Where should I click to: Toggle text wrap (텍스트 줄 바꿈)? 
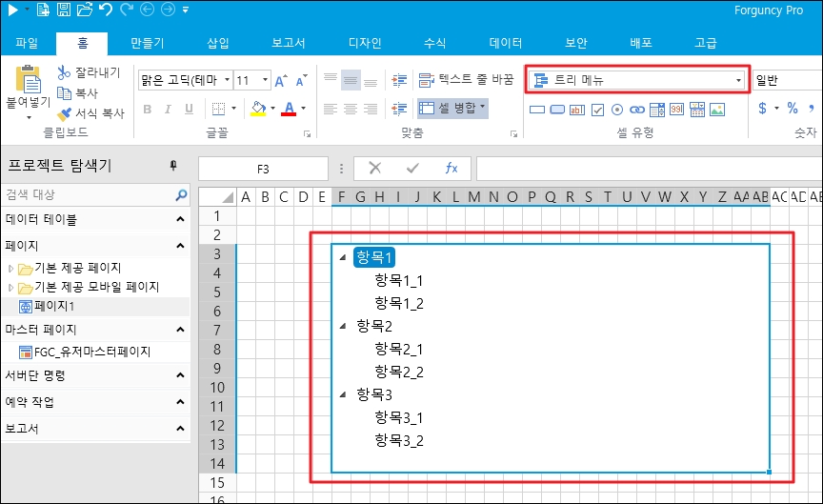tap(467, 79)
